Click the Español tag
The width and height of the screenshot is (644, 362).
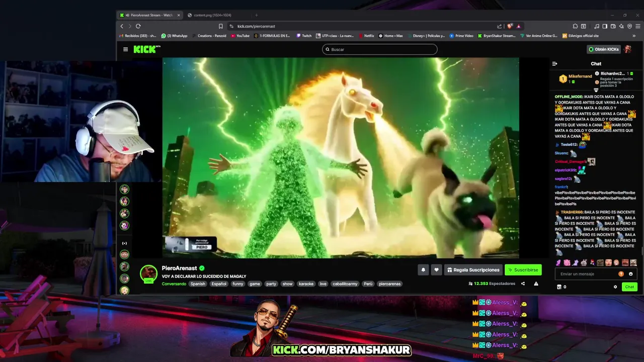[219, 284]
